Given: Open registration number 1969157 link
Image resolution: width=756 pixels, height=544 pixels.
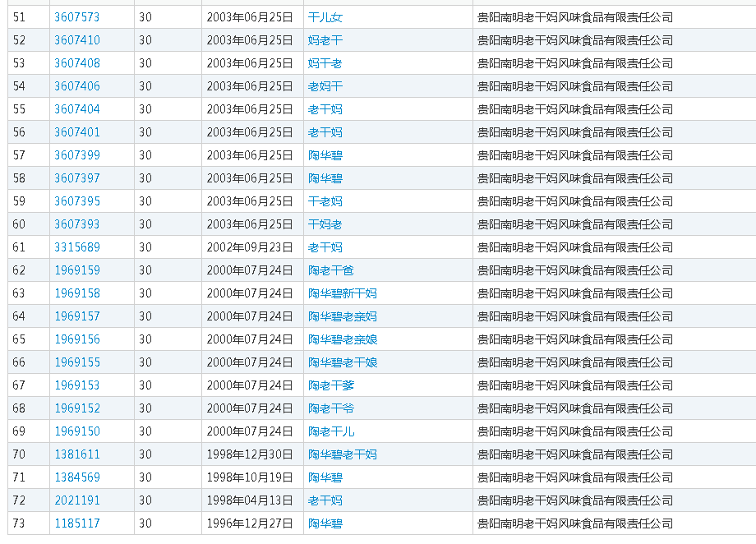Looking at the screenshot, I should tap(77, 316).
